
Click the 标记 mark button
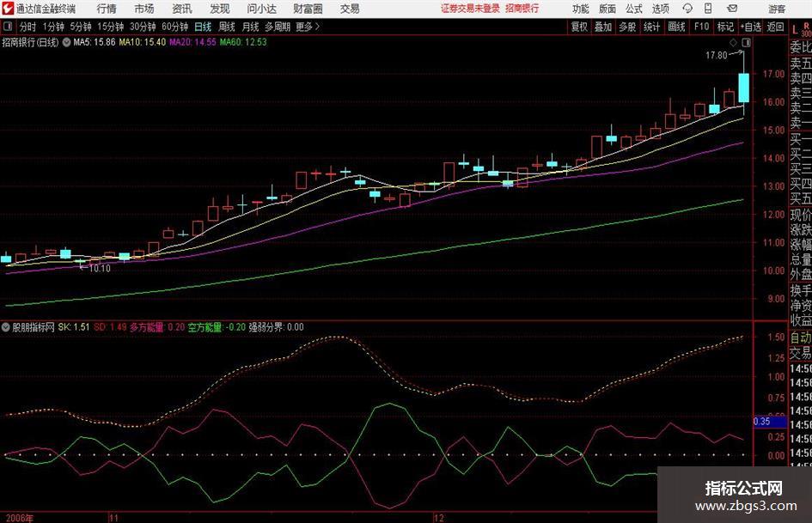pos(725,27)
